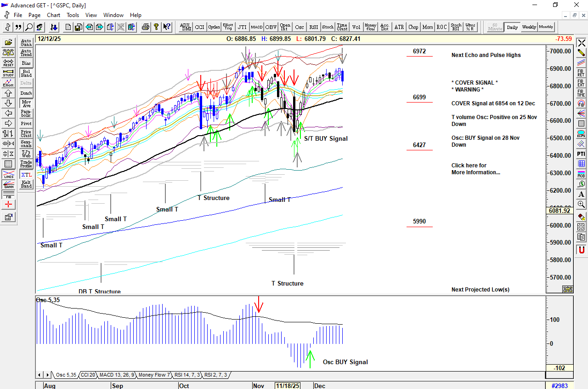Image resolution: width=588 pixels, height=389 pixels.
Task: Select the FIB TIME tool
Action: (x=581, y=93)
